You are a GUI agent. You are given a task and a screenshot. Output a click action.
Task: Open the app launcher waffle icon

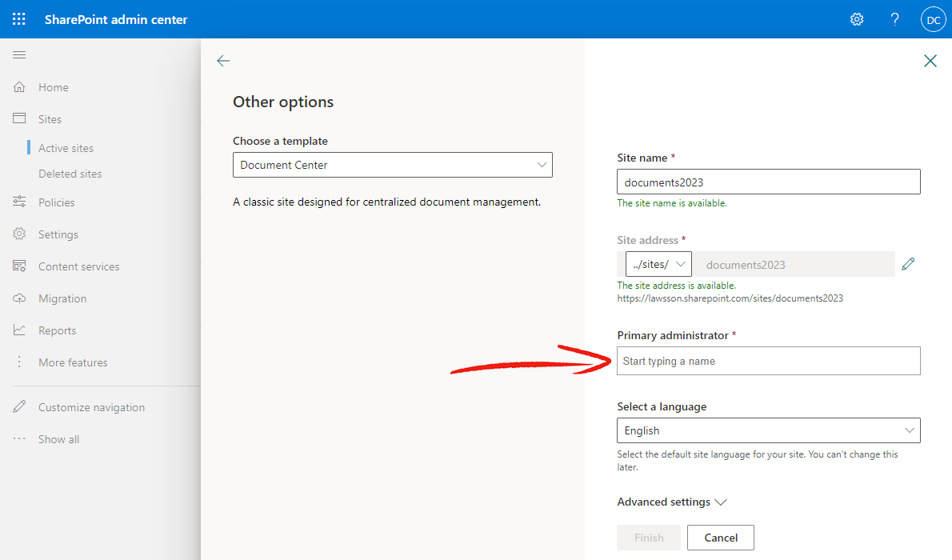tap(19, 19)
